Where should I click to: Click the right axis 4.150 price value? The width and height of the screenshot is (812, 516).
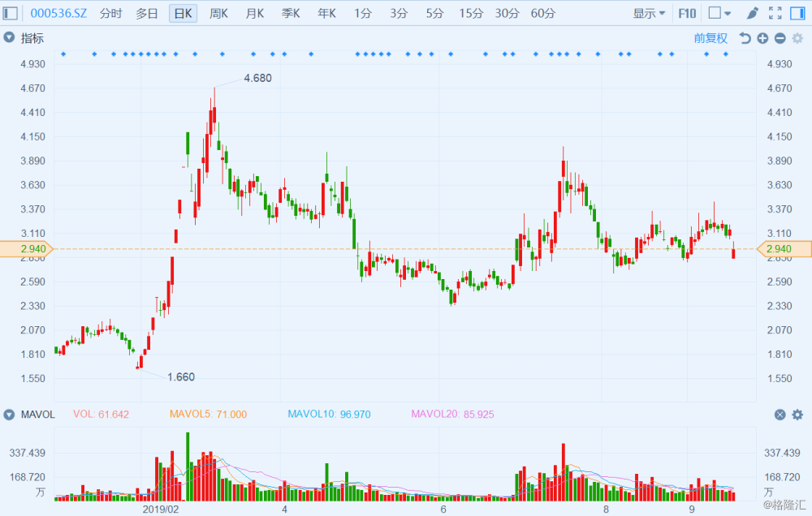(x=780, y=136)
